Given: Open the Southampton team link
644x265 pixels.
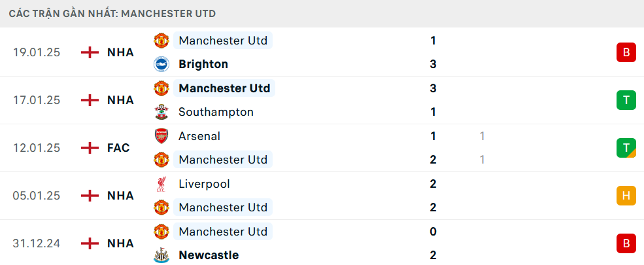Looking at the screenshot, I should (x=216, y=112).
